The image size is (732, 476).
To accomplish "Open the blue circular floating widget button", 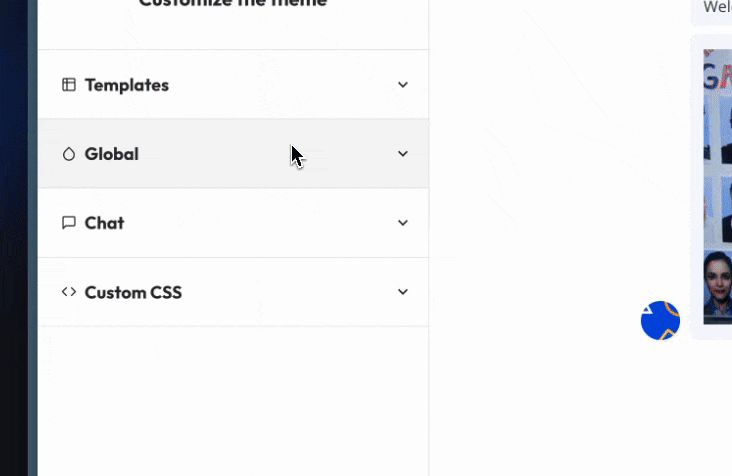I will pos(660,320).
